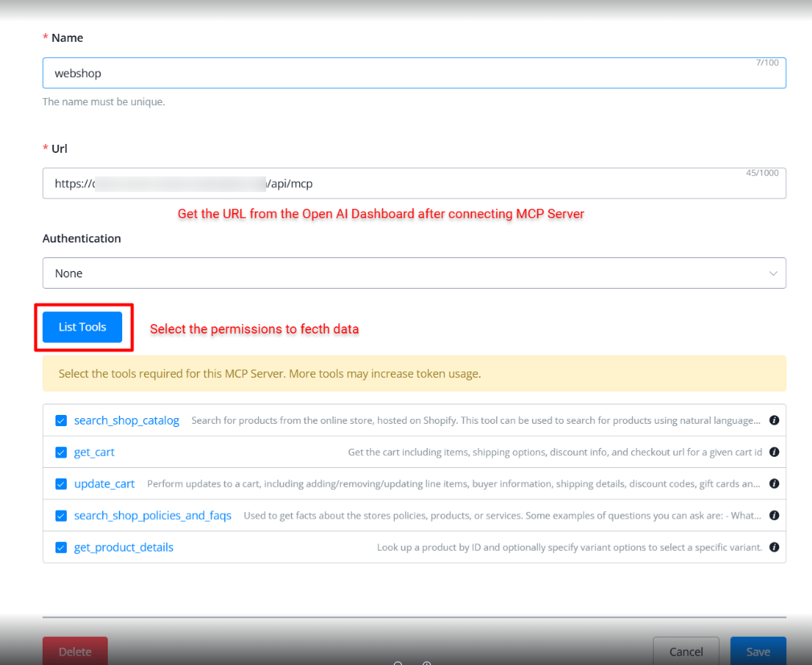Toggle get_product_details checkbox
This screenshot has width=812, height=665.
tap(61, 548)
